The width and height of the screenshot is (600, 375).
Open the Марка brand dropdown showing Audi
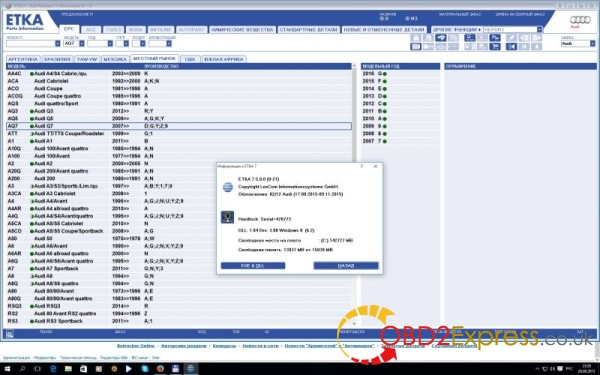[x=592, y=44]
